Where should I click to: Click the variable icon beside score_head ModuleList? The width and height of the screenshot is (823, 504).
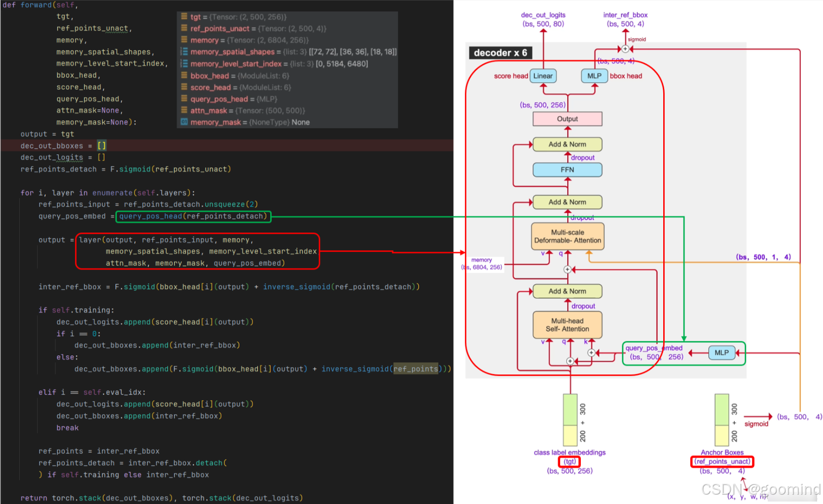point(184,87)
